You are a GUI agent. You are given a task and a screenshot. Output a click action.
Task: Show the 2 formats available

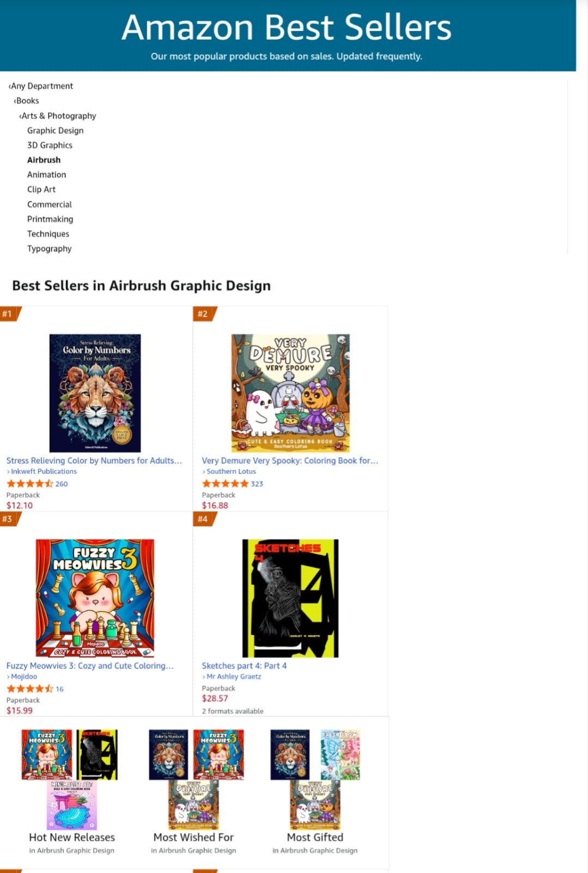[x=233, y=711]
